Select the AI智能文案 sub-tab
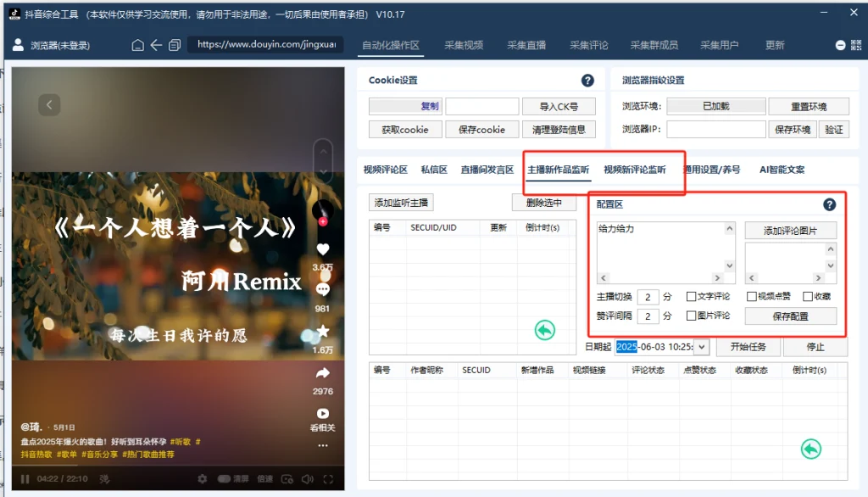868x497 pixels. (x=782, y=170)
